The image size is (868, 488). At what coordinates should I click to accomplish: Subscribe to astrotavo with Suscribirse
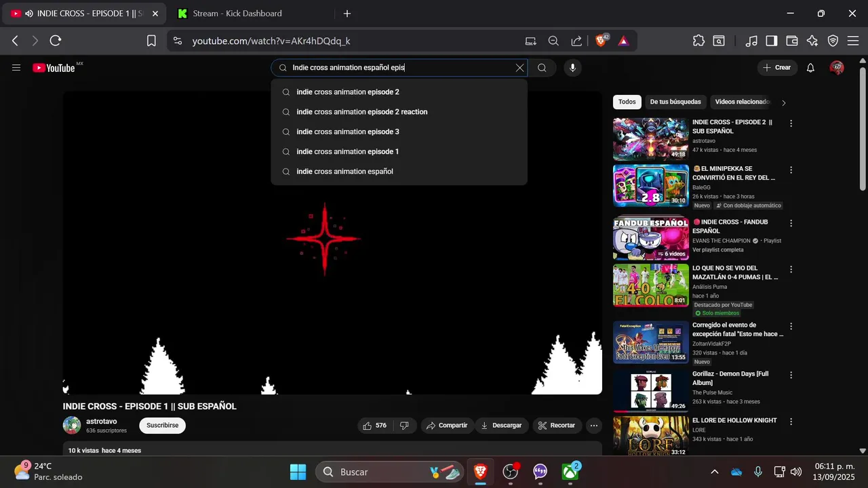(163, 426)
